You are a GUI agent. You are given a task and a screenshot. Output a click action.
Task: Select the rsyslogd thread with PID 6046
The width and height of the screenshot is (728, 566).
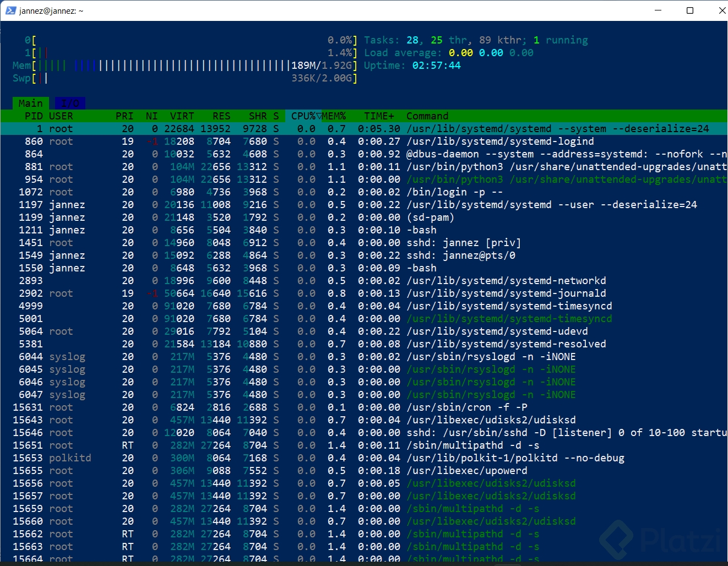(x=364, y=382)
